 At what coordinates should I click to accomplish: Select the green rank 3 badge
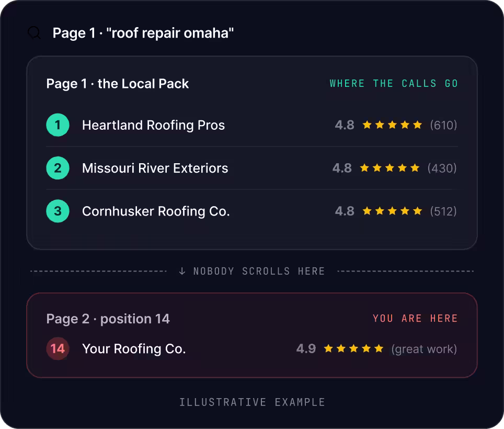click(x=58, y=211)
